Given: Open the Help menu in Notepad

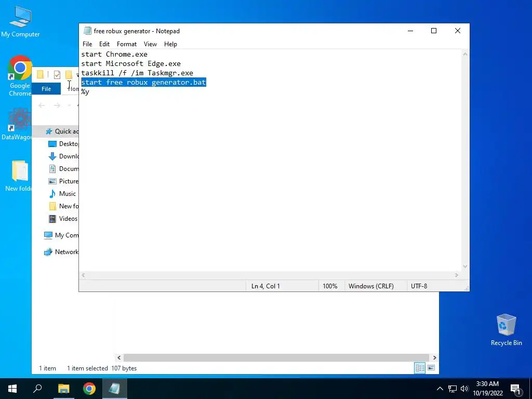Looking at the screenshot, I should (x=170, y=44).
